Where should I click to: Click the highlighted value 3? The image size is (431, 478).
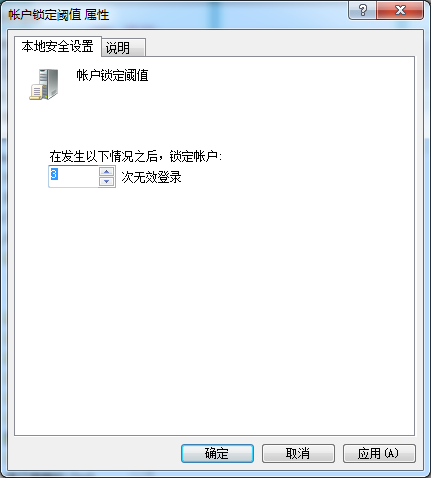54,174
